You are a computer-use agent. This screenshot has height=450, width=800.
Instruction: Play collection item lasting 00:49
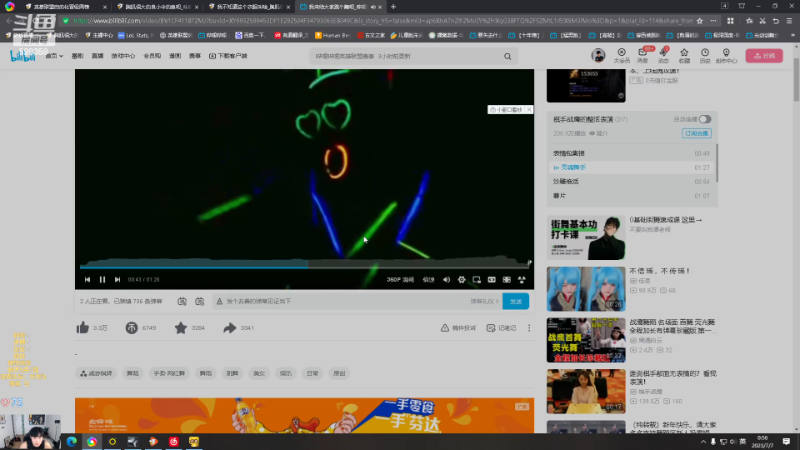[x=632, y=153]
